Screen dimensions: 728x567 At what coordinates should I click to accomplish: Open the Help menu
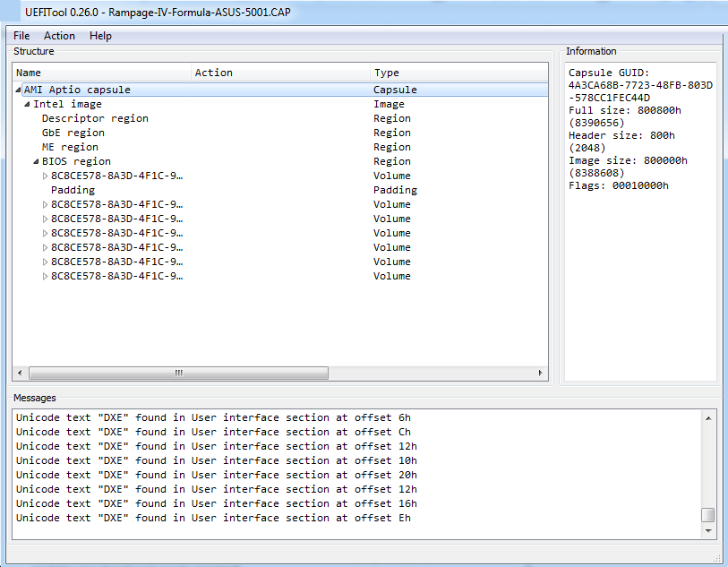(101, 36)
